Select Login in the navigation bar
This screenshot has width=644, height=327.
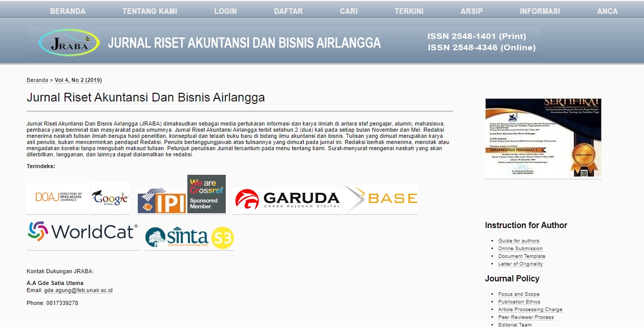pyautogui.click(x=225, y=11)
